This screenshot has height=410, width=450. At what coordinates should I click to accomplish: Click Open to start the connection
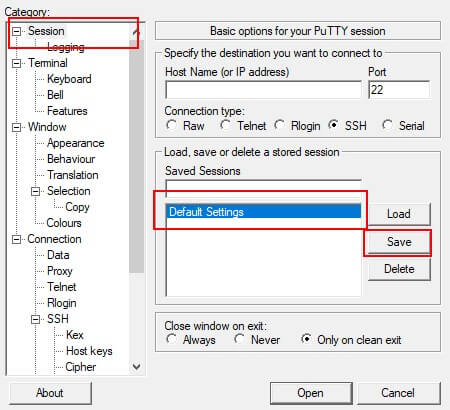click(311, 393)
